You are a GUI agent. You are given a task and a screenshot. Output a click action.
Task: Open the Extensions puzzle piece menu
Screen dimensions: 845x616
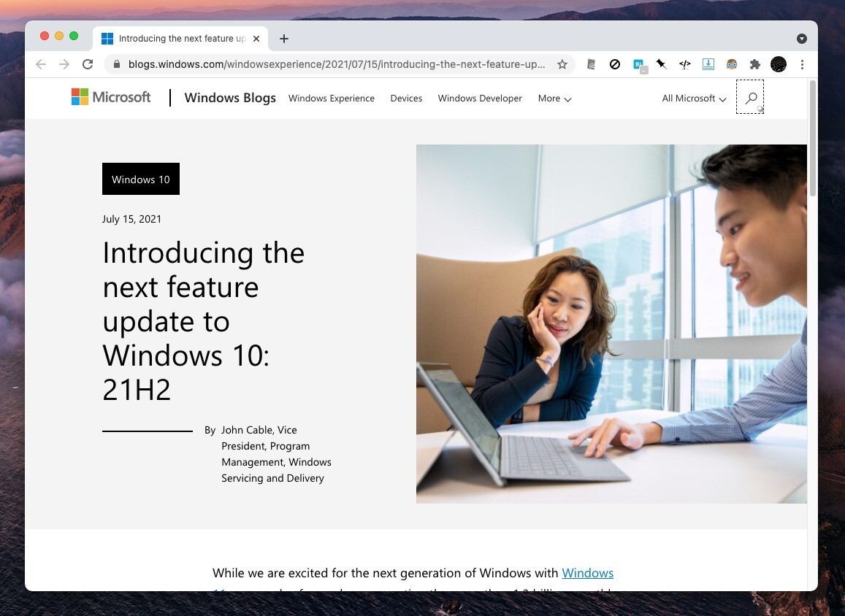tap(755, 65)
